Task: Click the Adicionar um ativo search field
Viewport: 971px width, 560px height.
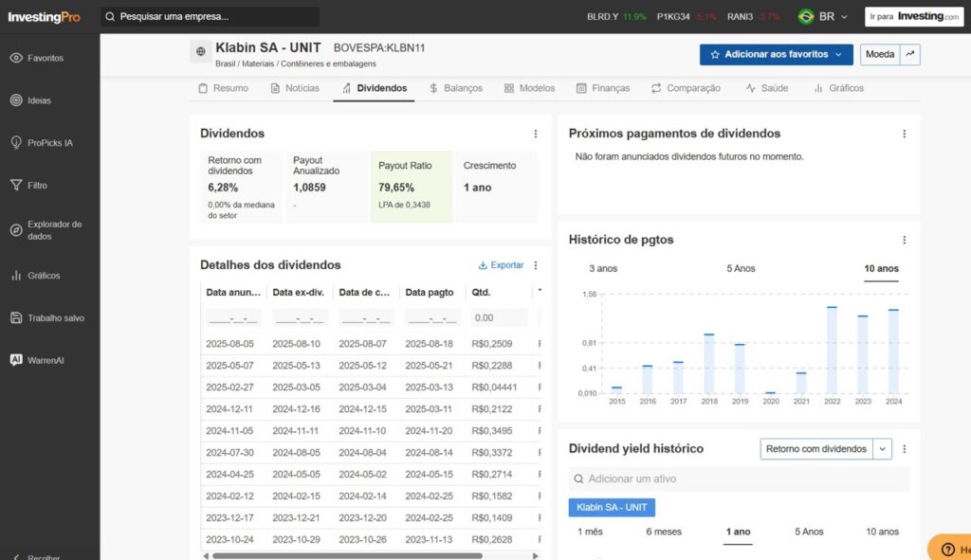Action: pyautogui.click(x=738, y=479)
